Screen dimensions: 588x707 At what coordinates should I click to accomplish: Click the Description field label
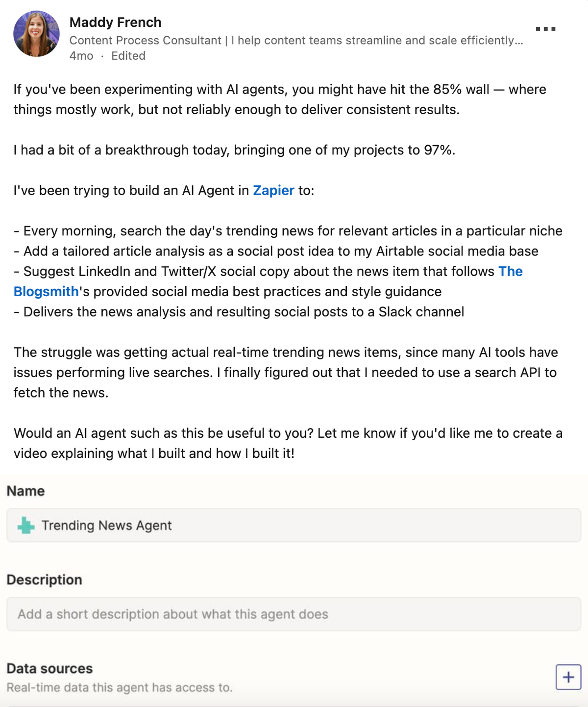[44, 580]
